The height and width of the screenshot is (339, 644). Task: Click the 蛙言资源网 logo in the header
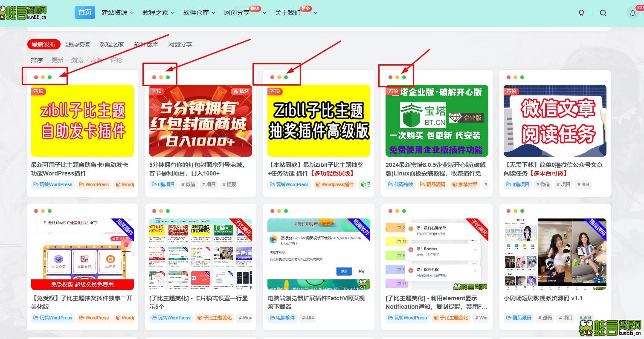[x=23, y=12]
